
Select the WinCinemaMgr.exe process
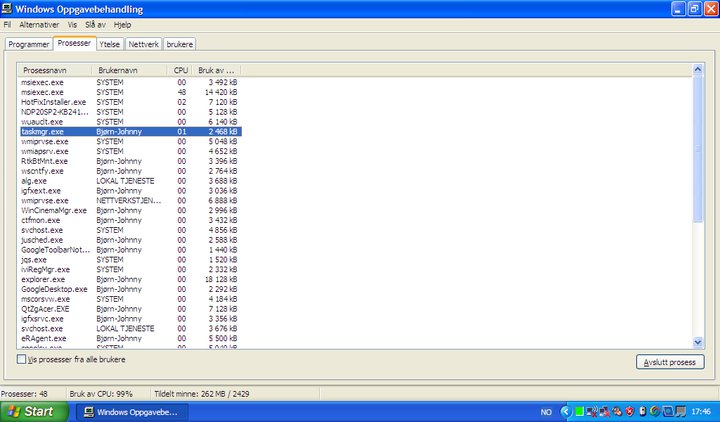click(x=130, y=211)
